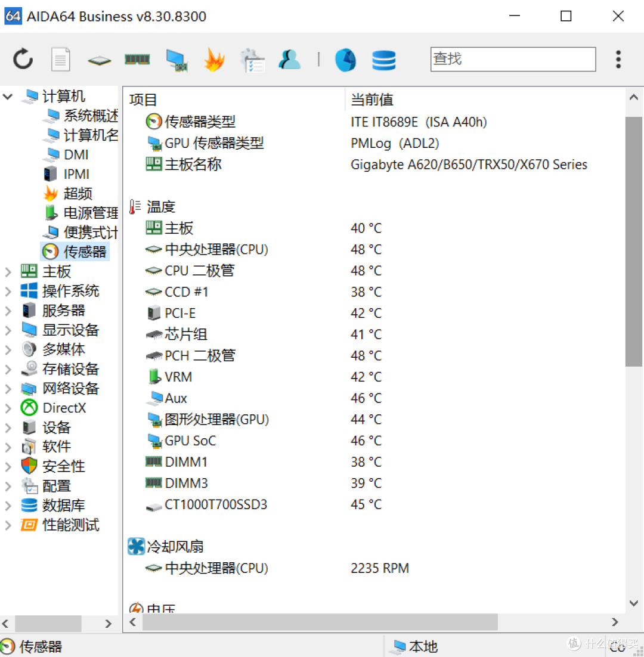Expand the 存储设备 tree node
This screenshot has width=644, height=657.
click(x=8, y=369)
